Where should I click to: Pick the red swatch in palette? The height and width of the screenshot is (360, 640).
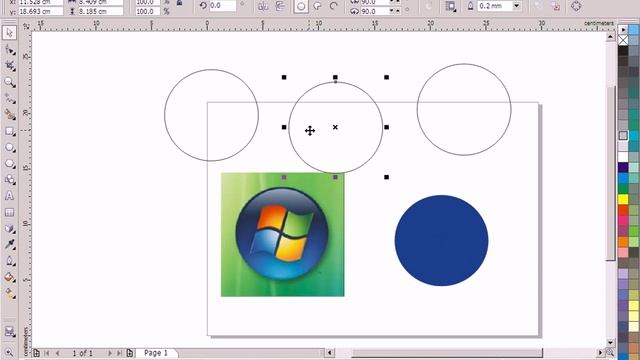(623, 210)
